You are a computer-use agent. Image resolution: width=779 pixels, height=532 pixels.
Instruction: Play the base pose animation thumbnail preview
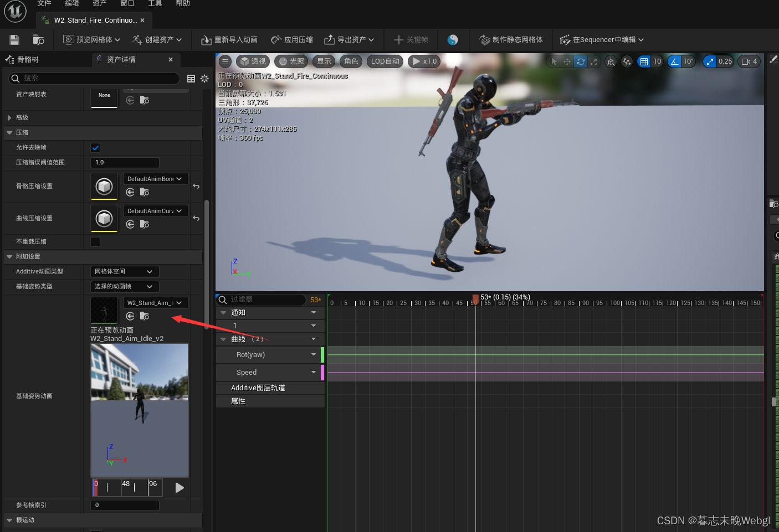click(180, 488)
